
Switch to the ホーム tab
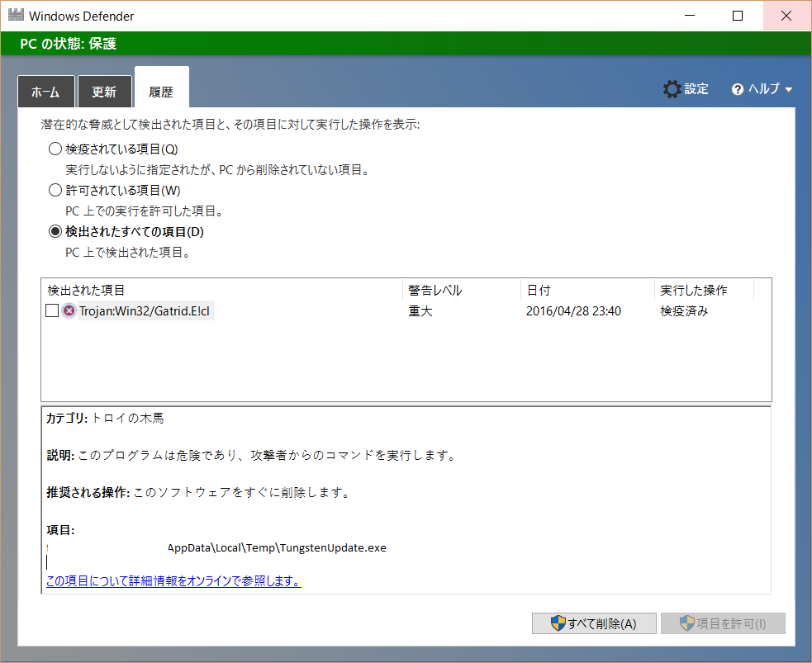point(46,92)
